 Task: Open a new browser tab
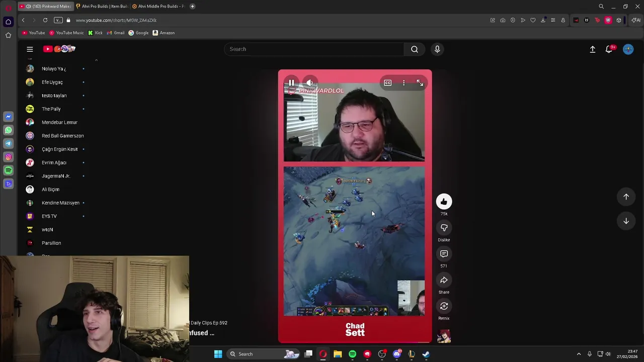pyautogui.click(x=192, y=6)
